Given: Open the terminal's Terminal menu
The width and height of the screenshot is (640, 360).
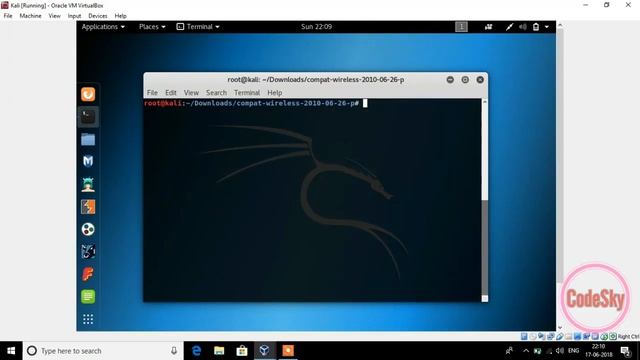Looking at the screenshot, I should (247, 93).
